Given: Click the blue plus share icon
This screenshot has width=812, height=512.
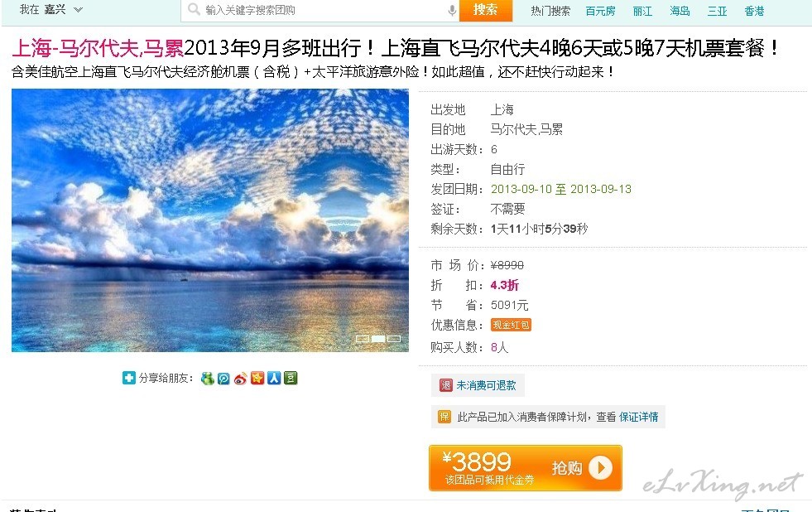Looking at the screenshot, I should 128,379.
